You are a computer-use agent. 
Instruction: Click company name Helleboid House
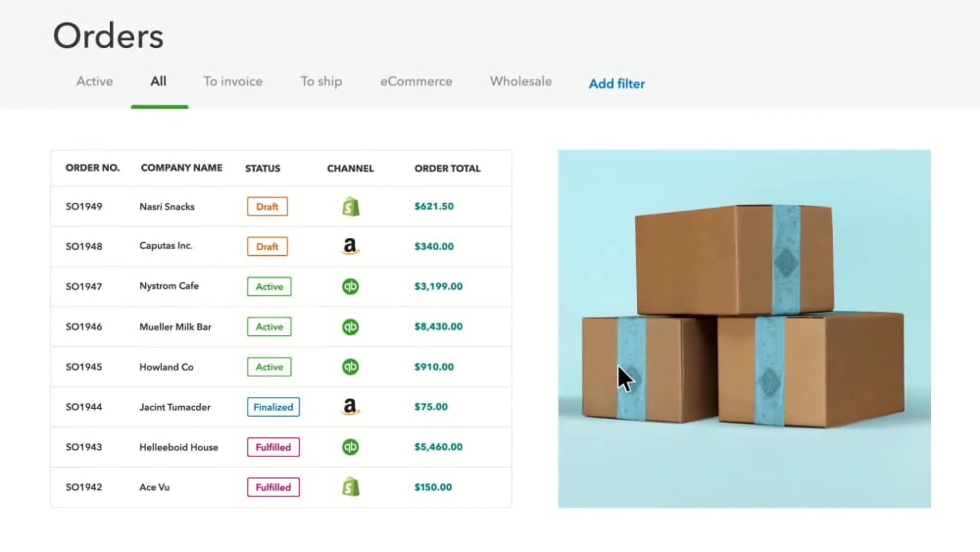click(178, 447)
